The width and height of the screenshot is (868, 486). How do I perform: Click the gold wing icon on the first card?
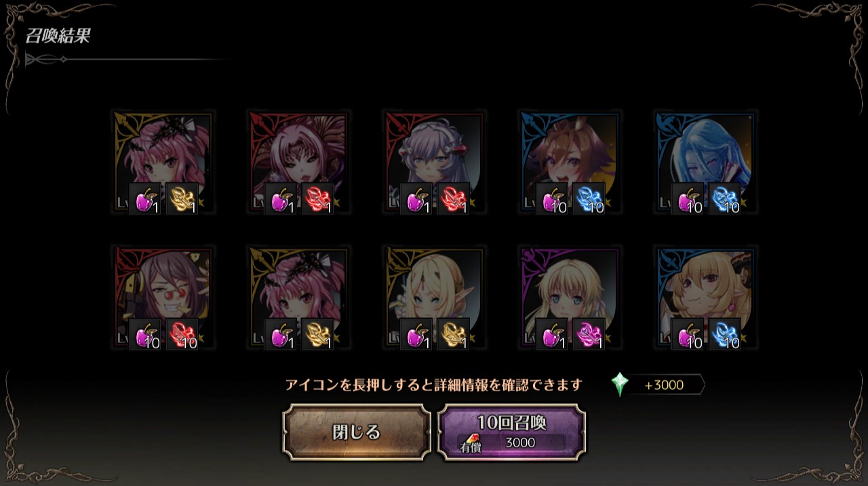(182, 199)
